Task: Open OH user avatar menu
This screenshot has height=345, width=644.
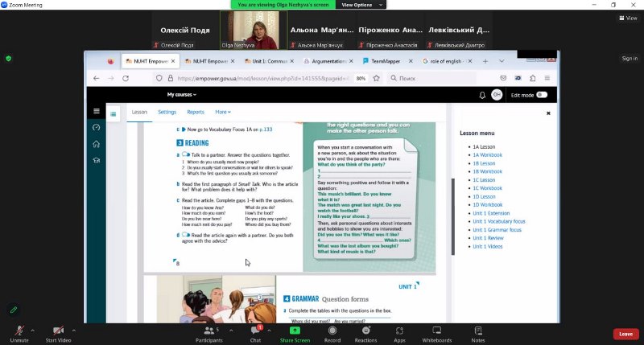Action: pos(497,95)
